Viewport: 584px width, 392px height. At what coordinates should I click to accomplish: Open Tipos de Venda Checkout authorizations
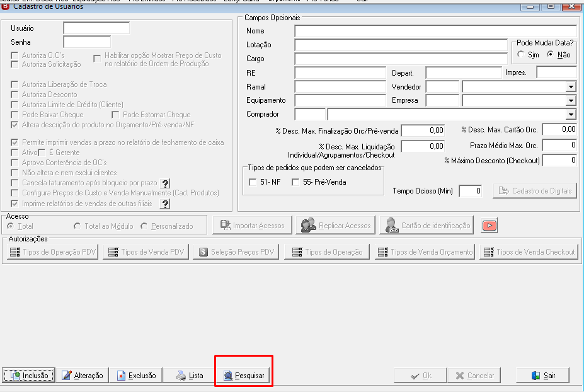pos(529,252)
